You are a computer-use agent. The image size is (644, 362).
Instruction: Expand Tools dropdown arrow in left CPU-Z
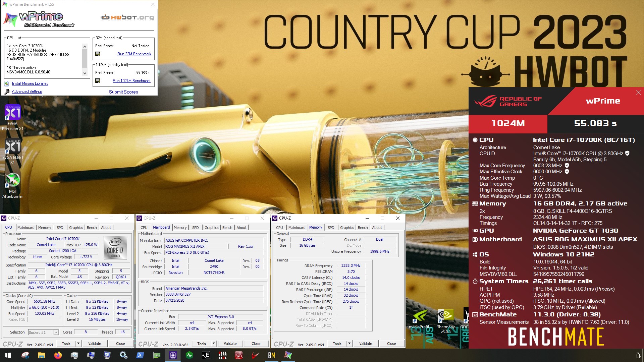78,344
